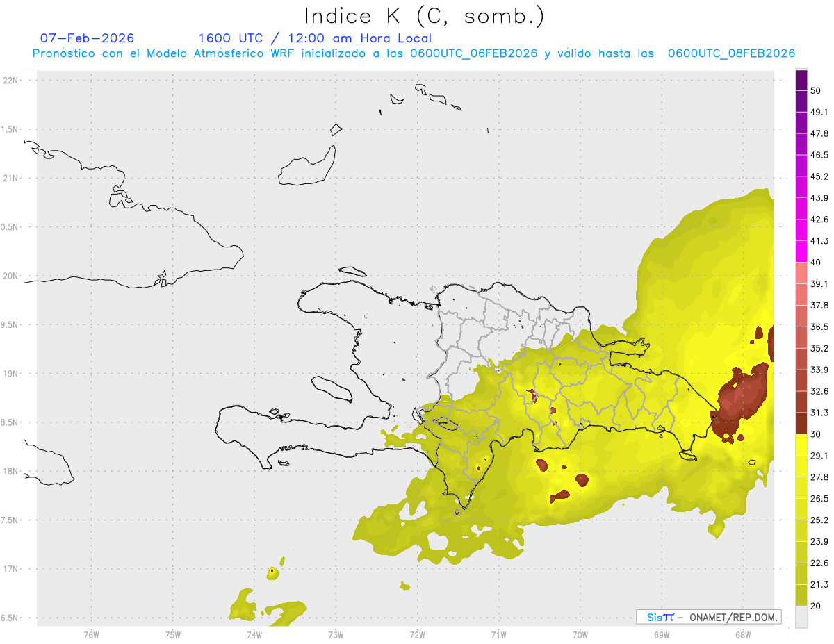Click the '73W' longitude label
Image resolution: width=834 pixels, height=644 pixels.
336,634
